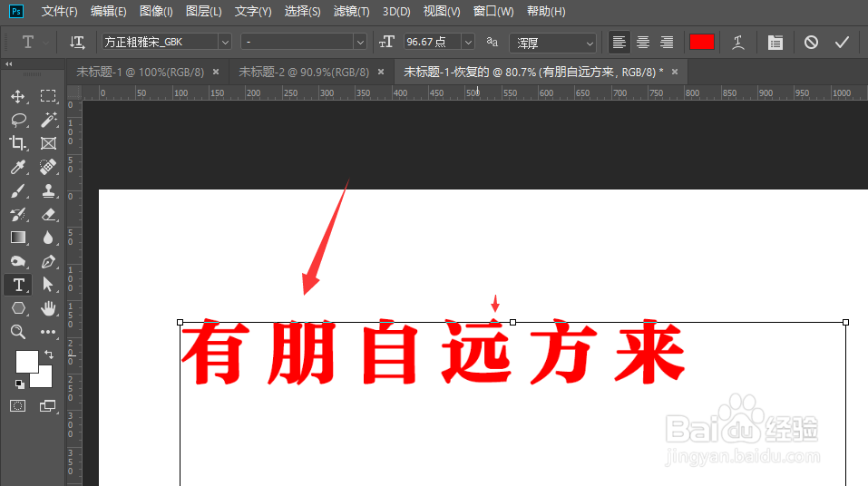Open the font size dropdown arrow
The height and width of the screenshot is (486, 868).
pos(468,42)
